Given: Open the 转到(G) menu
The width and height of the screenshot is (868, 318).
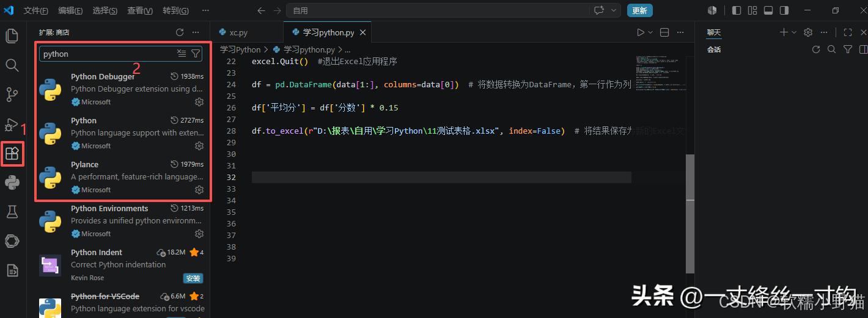Looking at the screenshot, I should point(175,10).
